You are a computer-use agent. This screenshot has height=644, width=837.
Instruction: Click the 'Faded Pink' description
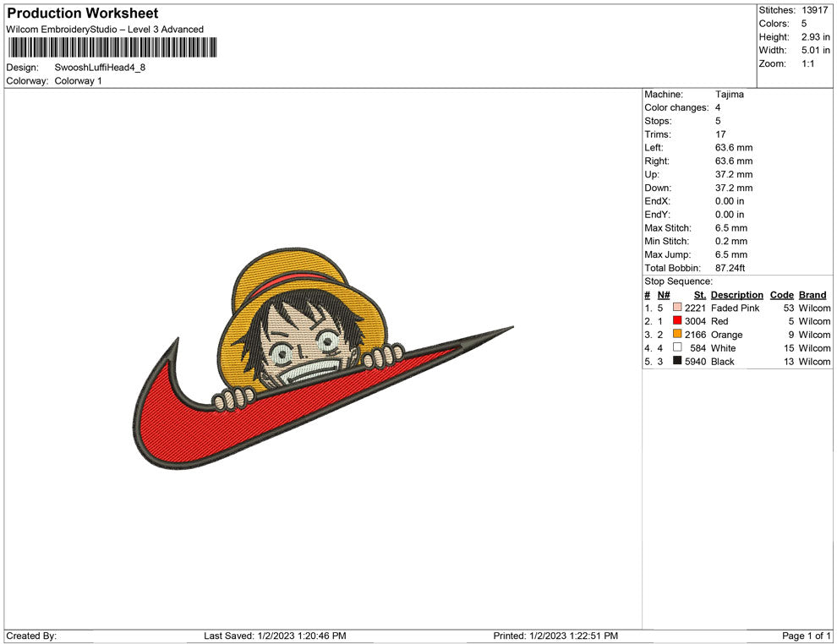click(x=735, y=308)
